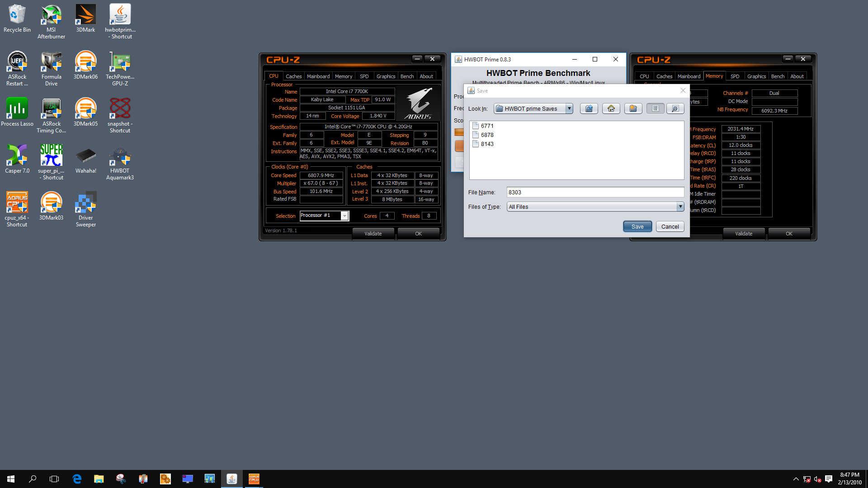Open Formula Drive desktop icon
868x488 pixels.
51,69
